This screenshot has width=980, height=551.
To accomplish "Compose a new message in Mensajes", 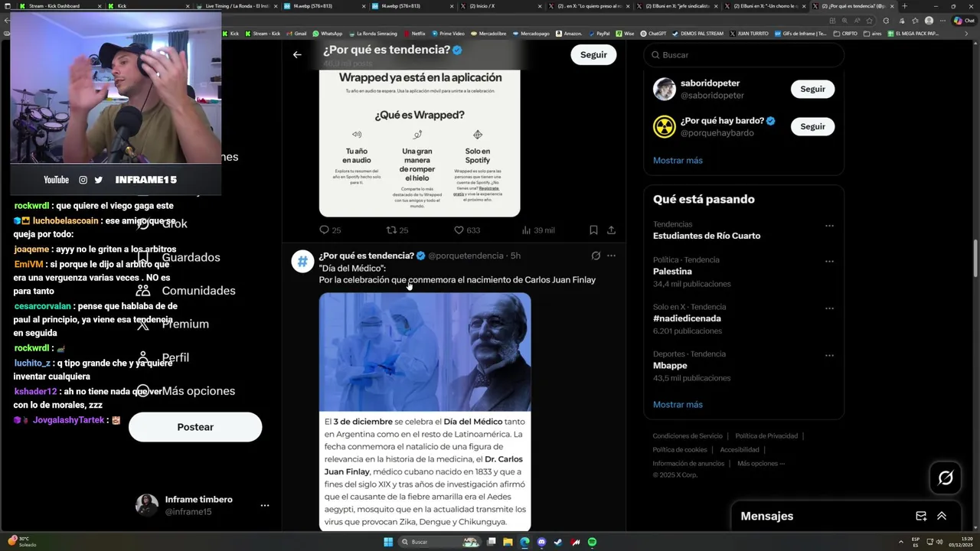I will (921, 516).
